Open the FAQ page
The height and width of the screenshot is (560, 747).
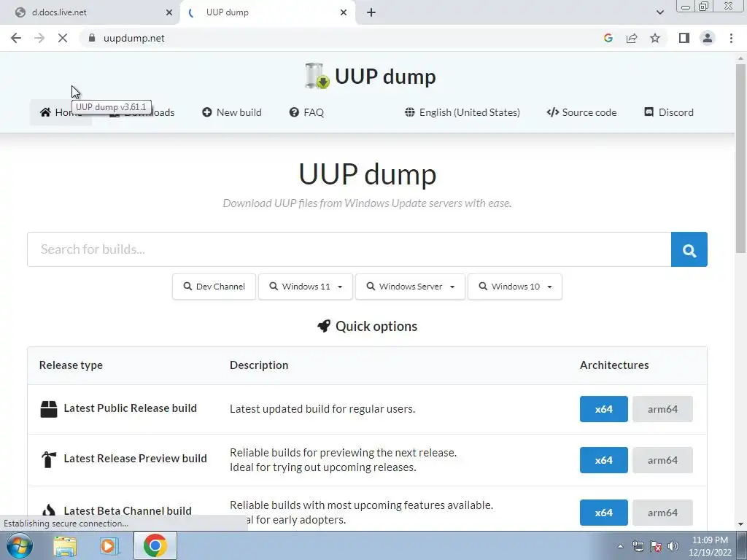pos(306,112)
